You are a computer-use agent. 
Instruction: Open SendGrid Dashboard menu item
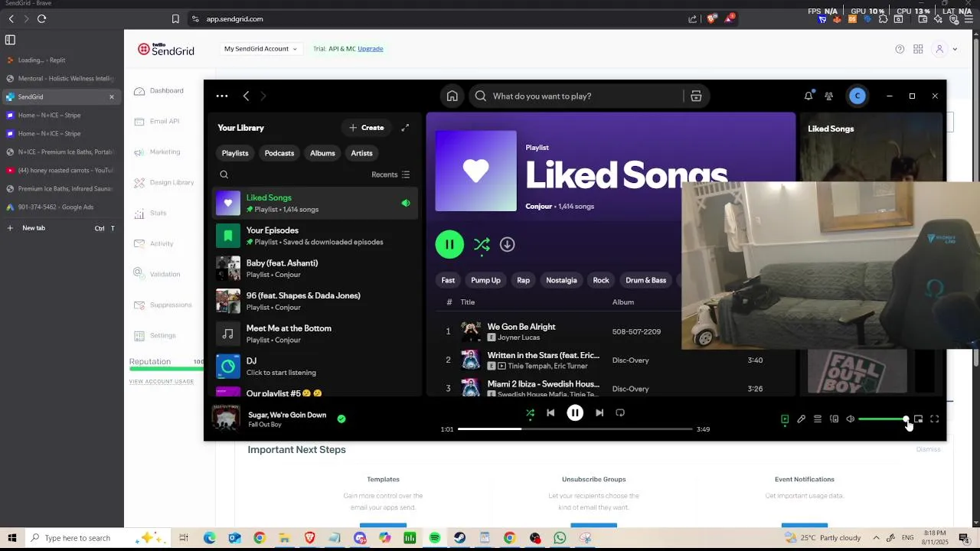click(x=159, y=91)
